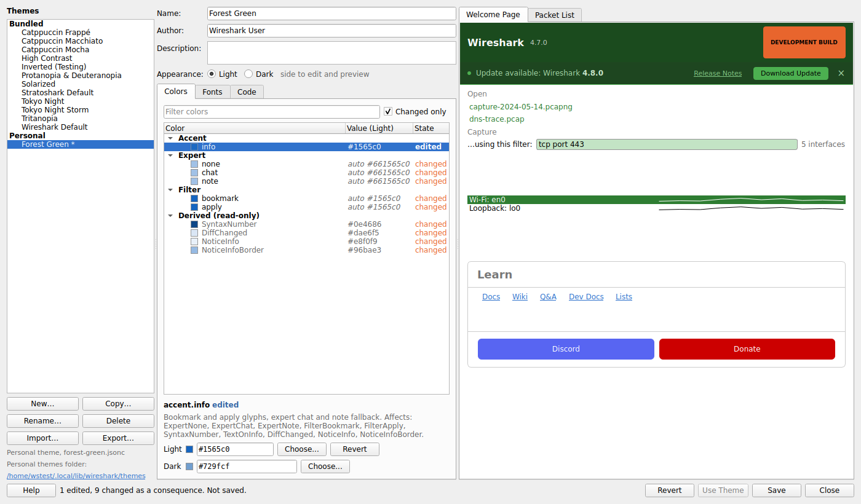This screenshot has height=504, width=861.
Task: Click the DEVELOPMENT BUILD badge
Action: point(804,42)
